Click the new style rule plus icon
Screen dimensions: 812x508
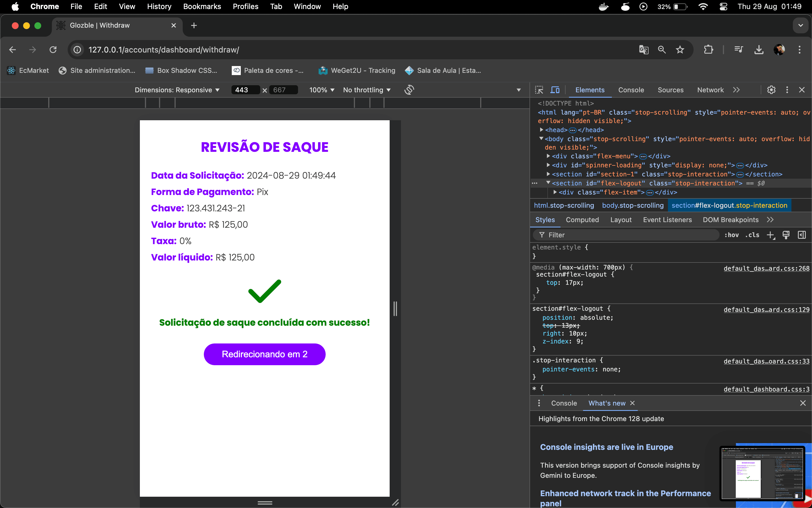tap(770, 235)
